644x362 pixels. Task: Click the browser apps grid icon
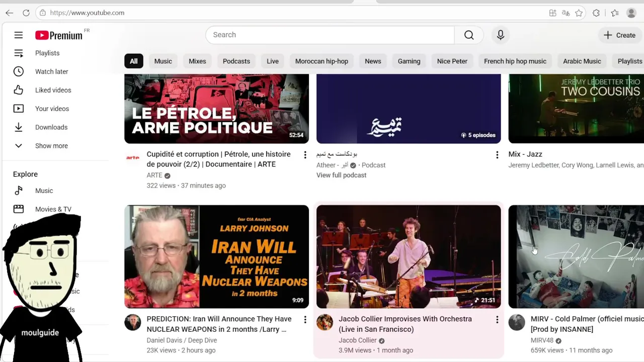(x=553, y=13)
